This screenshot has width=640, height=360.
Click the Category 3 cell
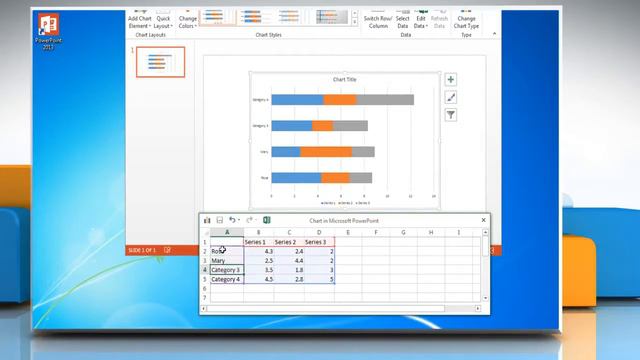click(227, 270)
